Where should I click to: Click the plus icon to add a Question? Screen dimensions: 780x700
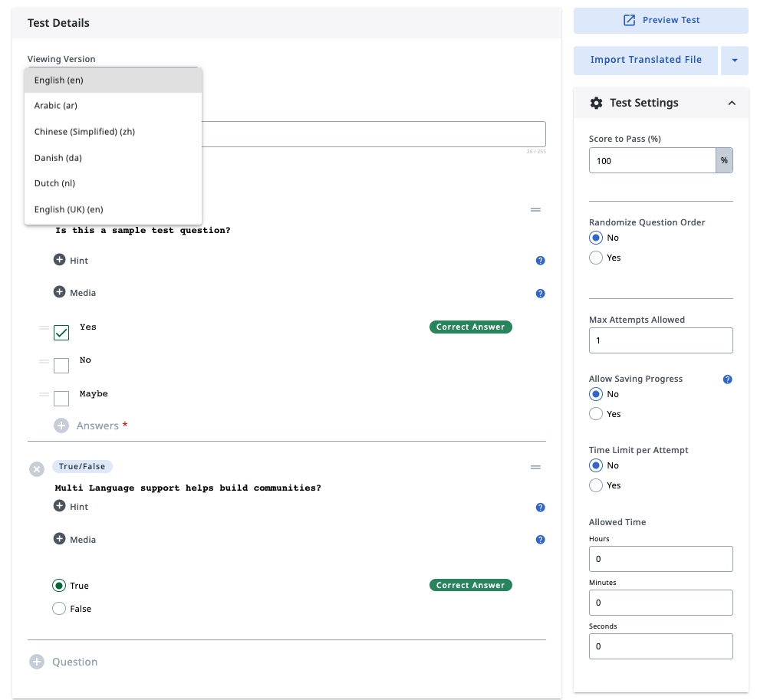point(37,662)
